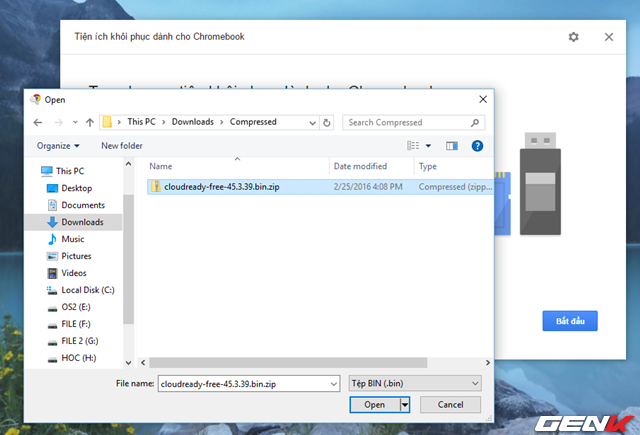Viewport: 640px width, 435px height.
Task: Select This PC in the breadcrumb path
Action: pyautogui.click(x=141, y=122)
